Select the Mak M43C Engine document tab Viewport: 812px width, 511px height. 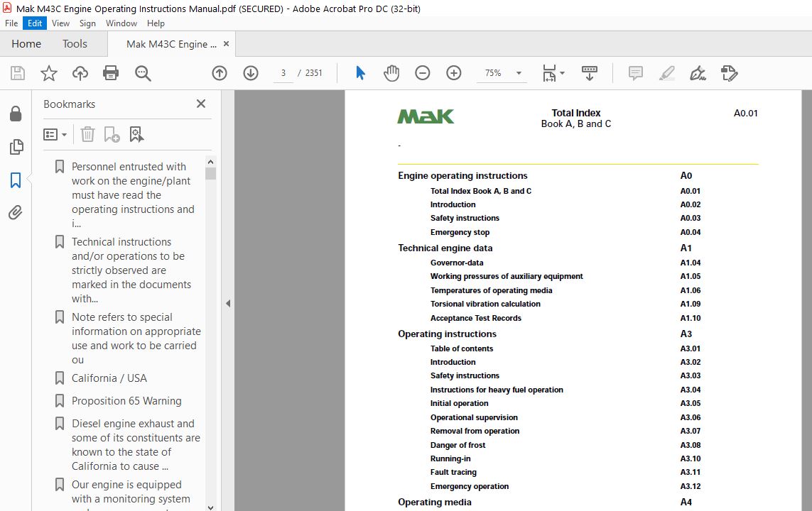point(171,44)
